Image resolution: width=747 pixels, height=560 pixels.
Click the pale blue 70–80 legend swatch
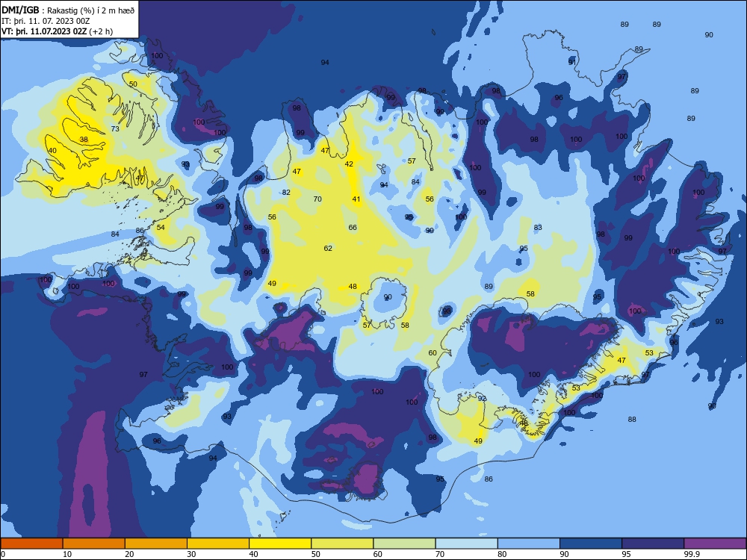466,544
